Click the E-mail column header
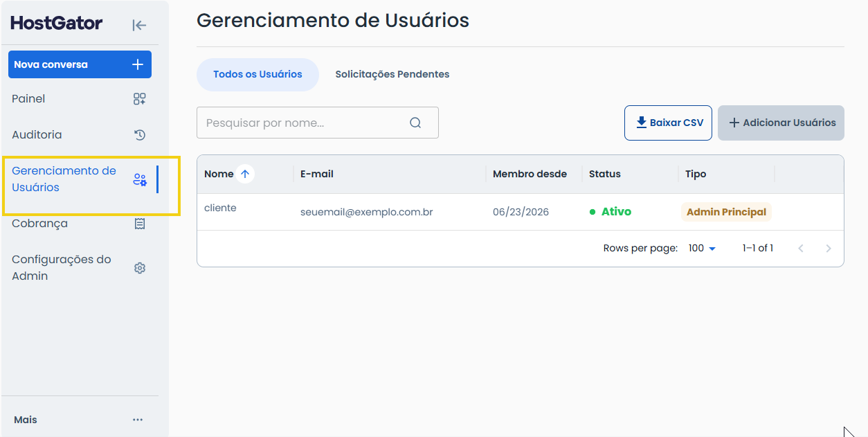 (x=317, y=174)
